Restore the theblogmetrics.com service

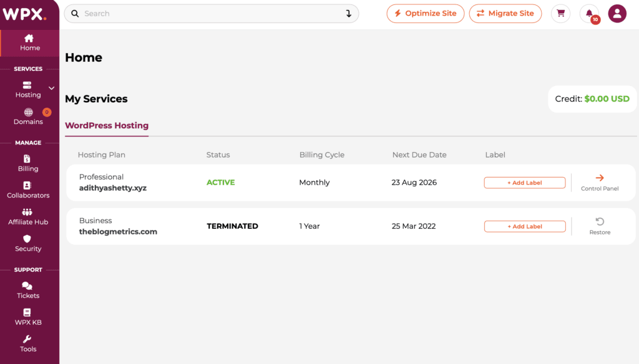click(600, 226)
